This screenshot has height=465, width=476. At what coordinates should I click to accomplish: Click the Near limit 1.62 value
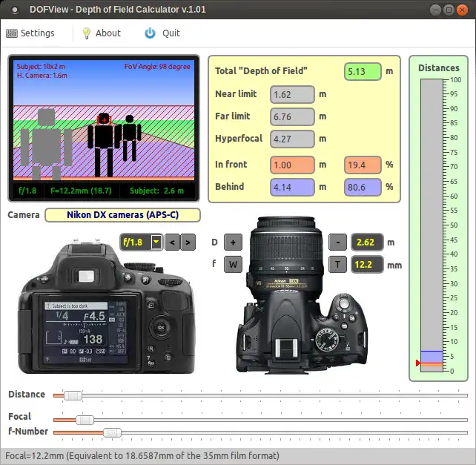(292, 94)
